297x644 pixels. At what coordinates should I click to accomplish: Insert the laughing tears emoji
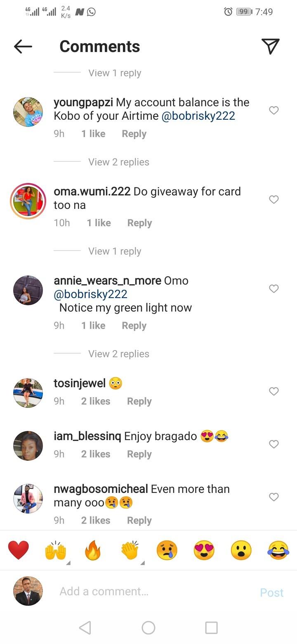[278, 550]
